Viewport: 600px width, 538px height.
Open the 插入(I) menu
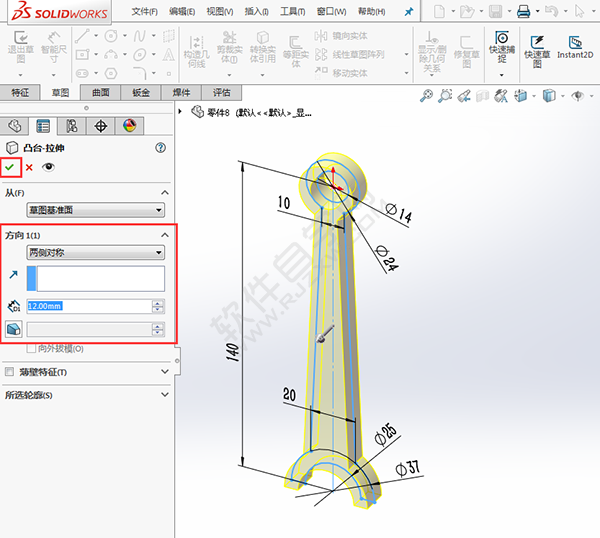point(257,11)
